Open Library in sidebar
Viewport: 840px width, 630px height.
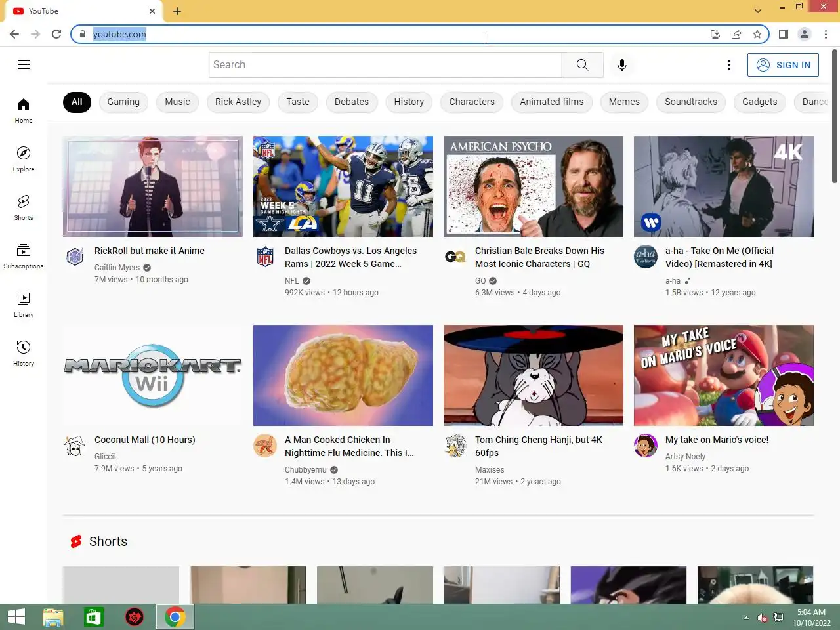point(24,304)
